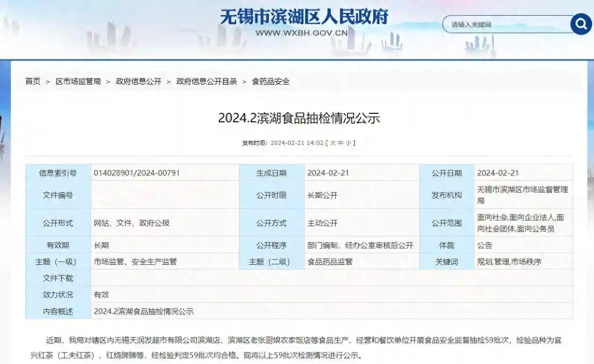
Task: Go to 政府信息公开 breadcrumb link
Action: (138, 81)
